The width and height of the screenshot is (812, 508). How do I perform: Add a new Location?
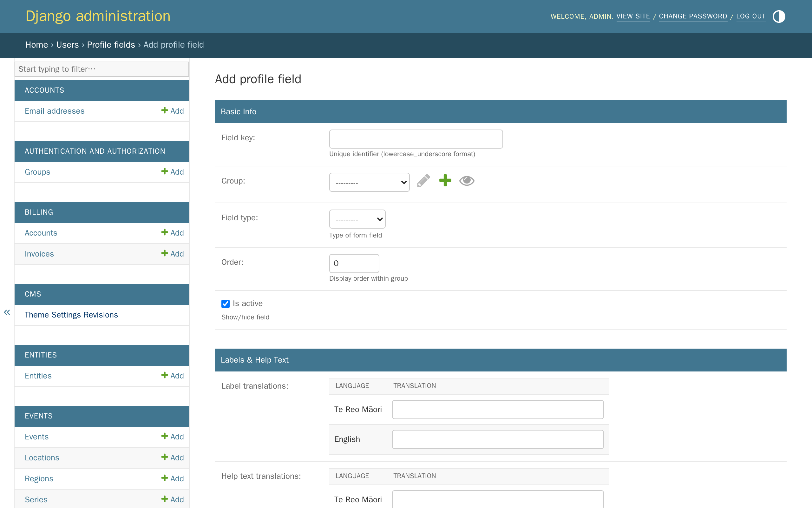pos(173,458)
